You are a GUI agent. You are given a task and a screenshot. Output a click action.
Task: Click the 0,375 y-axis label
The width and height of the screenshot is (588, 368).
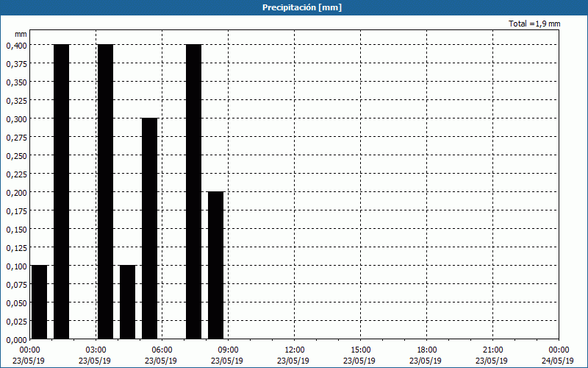click(x=16, y=64)
